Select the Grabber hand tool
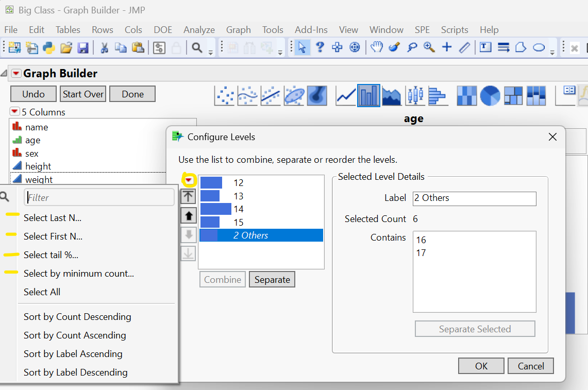 pos(377,47)
